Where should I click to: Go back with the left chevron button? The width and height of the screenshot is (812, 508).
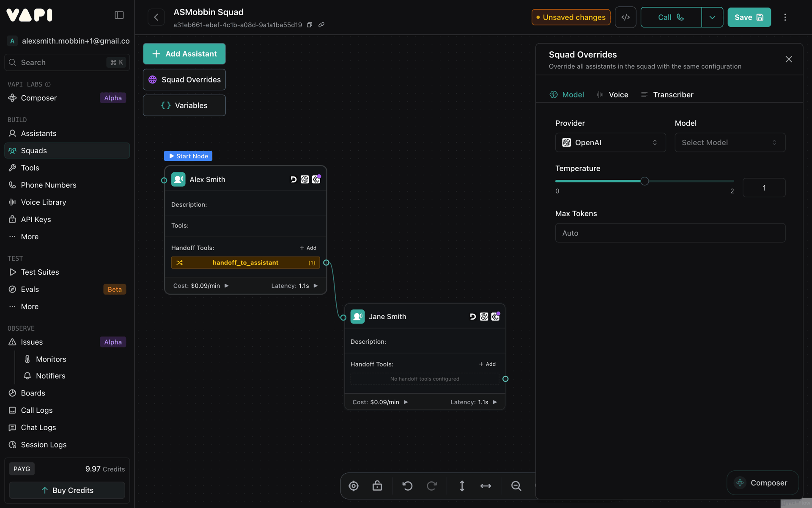click(x=156, y=17)
